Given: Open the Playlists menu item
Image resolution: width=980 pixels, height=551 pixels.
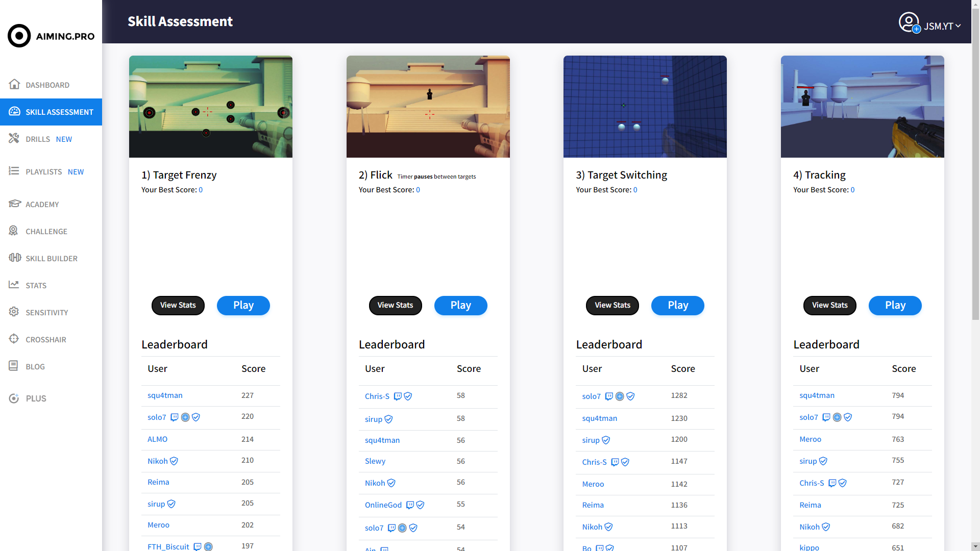Looking at the screenshot, I should click(44, 172).
